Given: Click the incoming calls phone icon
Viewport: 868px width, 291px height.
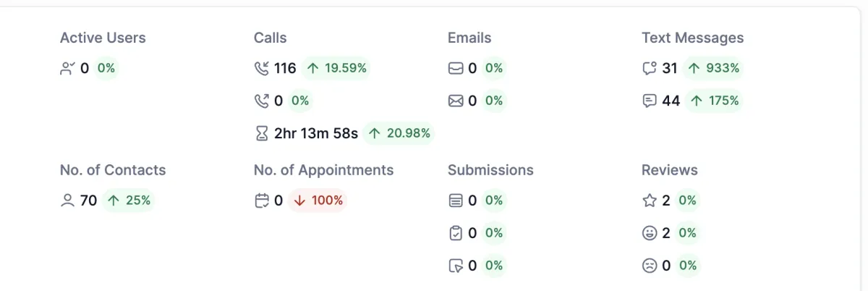Looking at the screenshot, I should pyautogui.click(x=262, y=69).
